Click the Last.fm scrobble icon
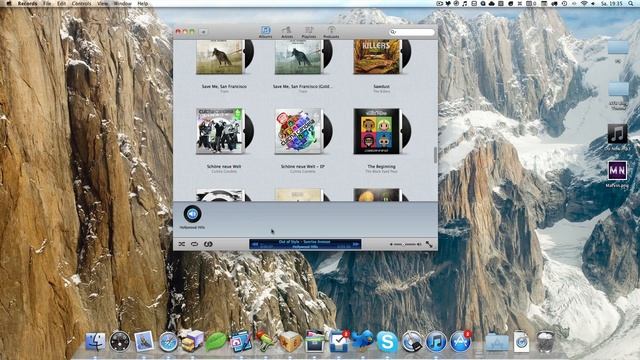Screen dimensions: 640x360 208,244
